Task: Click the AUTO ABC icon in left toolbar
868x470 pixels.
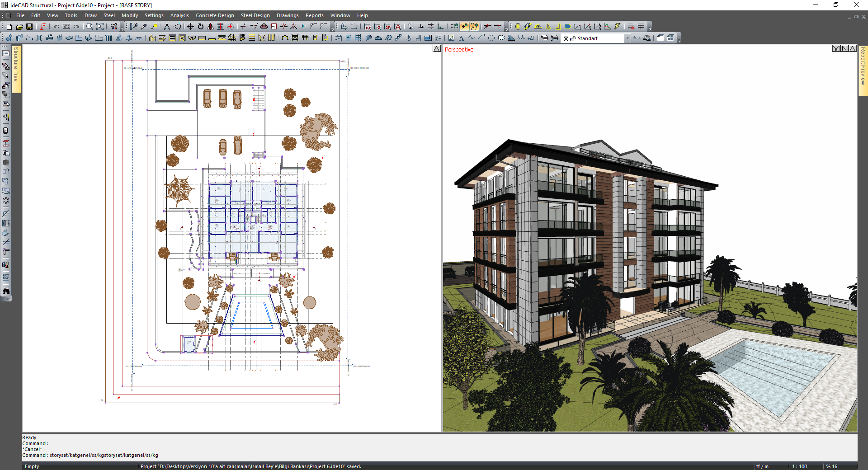Action: 6,277
